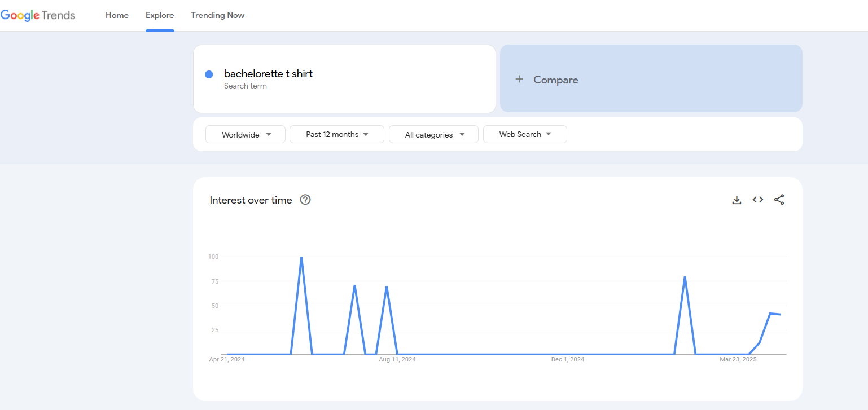Click the 25 y-axis value
The width and height of the screenshot is (868, 410).
[214, 330]
